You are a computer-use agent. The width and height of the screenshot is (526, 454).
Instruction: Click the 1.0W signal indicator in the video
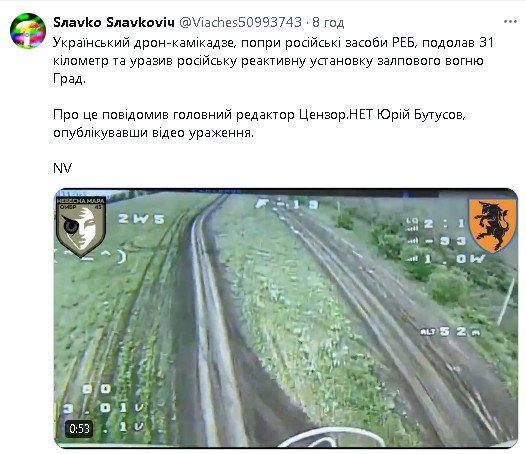tap(445, 259)
